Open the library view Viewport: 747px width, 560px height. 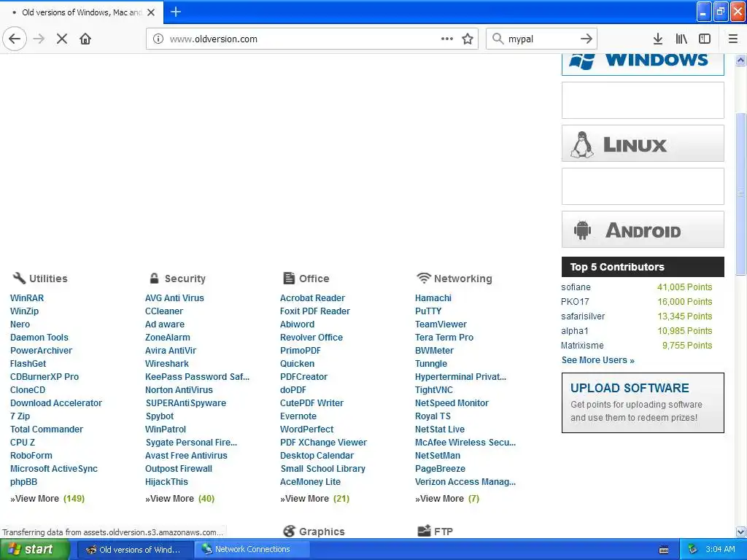pyautogui.click(x=681, y=39)
